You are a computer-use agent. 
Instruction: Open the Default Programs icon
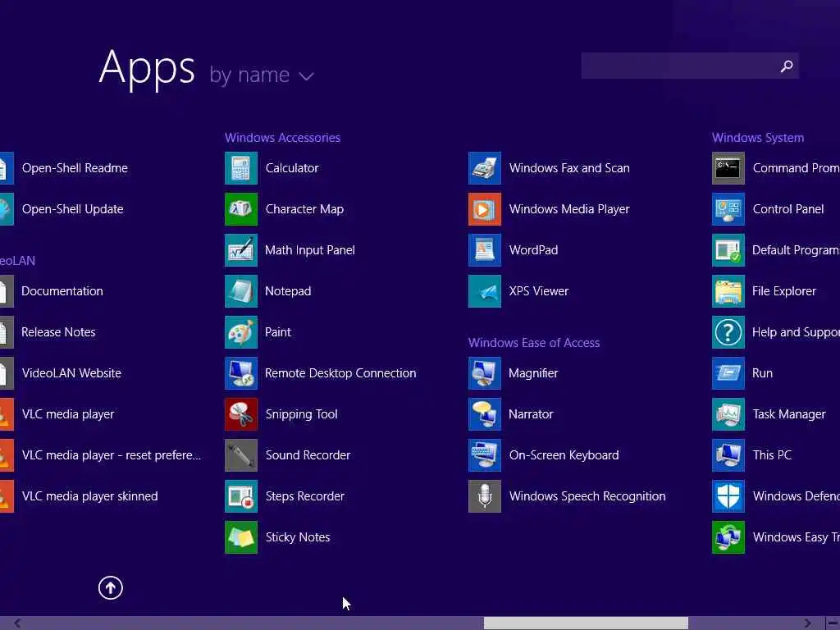click(x=728, y=250)
